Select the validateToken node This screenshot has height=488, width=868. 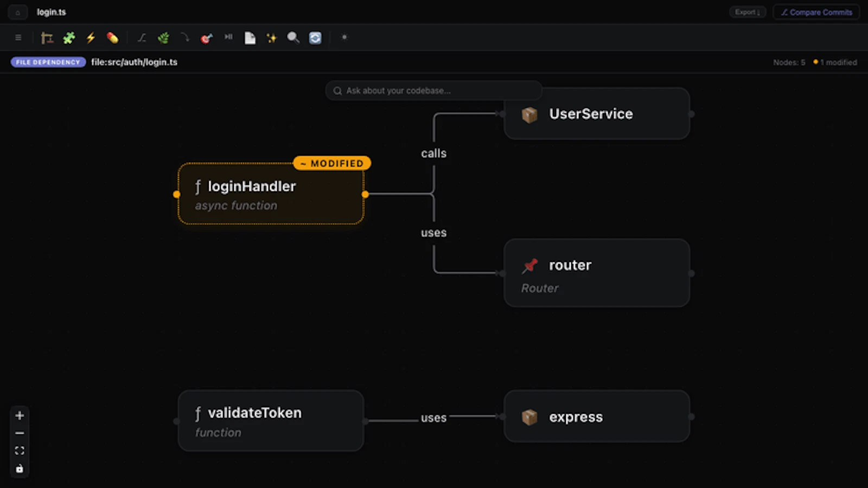(x=271, y=421)
